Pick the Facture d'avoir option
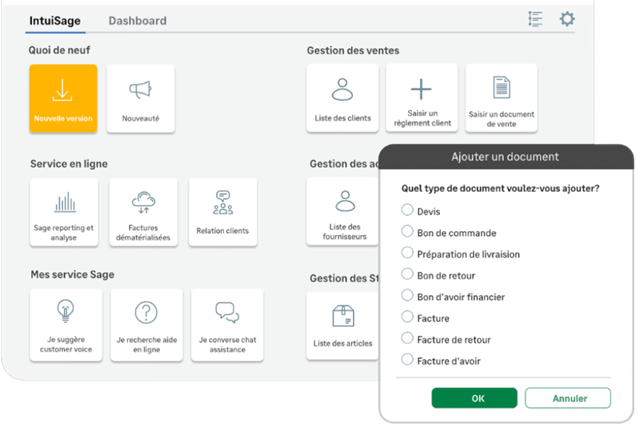This screenshot has width=638, height=425. [x=407, y=359]
